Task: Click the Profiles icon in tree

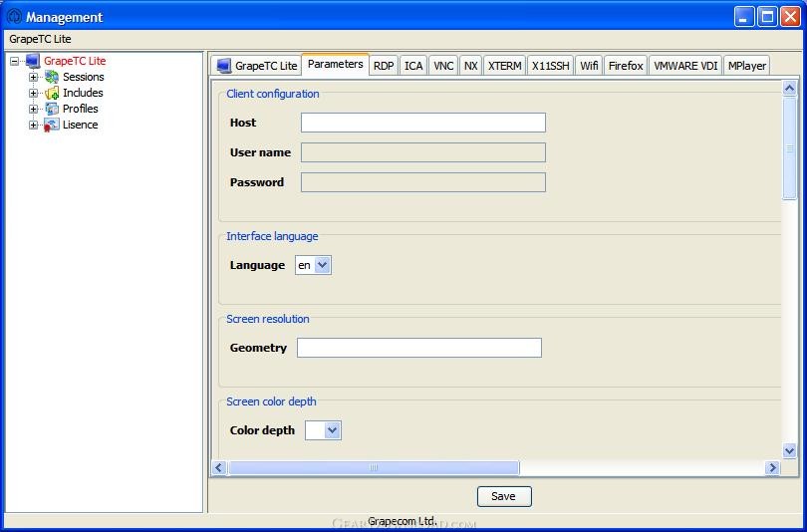Action: pos(52,109)
